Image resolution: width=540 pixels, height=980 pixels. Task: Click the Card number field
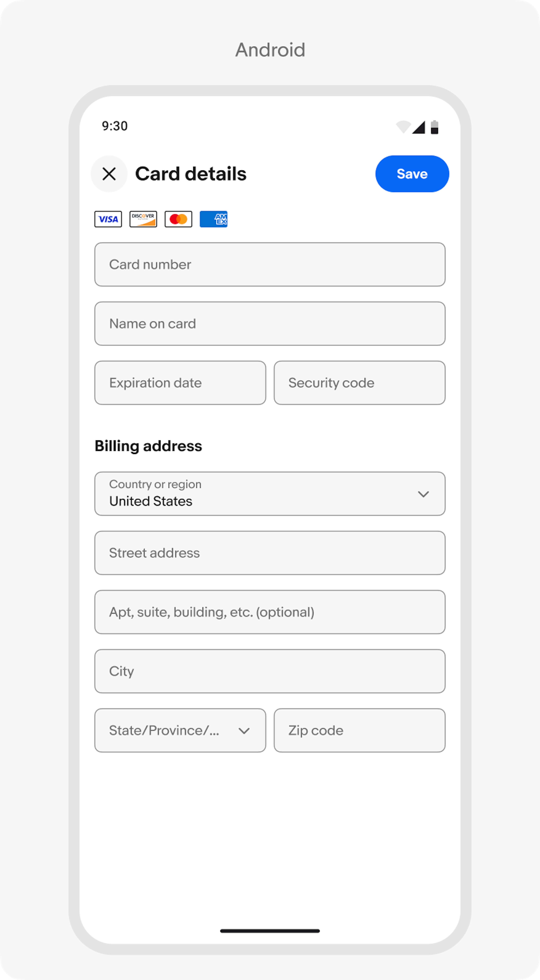270,264
